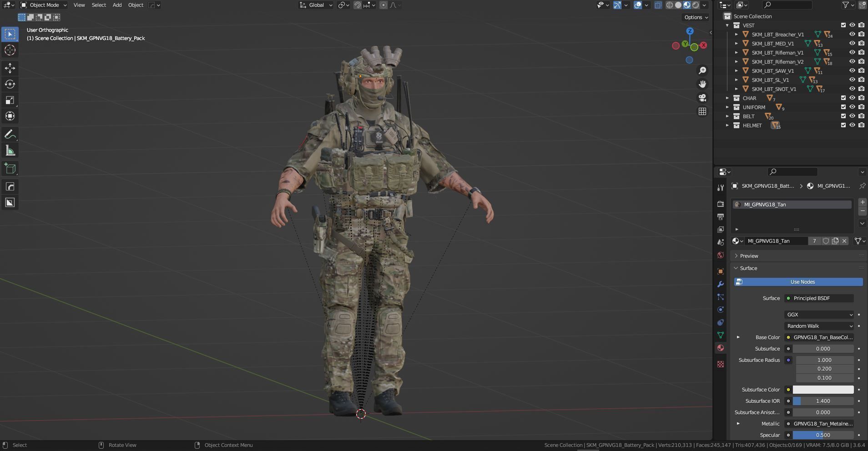
Task: Hide SKM_LBT_MED_V1 in viewport
Action: point(852,43)
